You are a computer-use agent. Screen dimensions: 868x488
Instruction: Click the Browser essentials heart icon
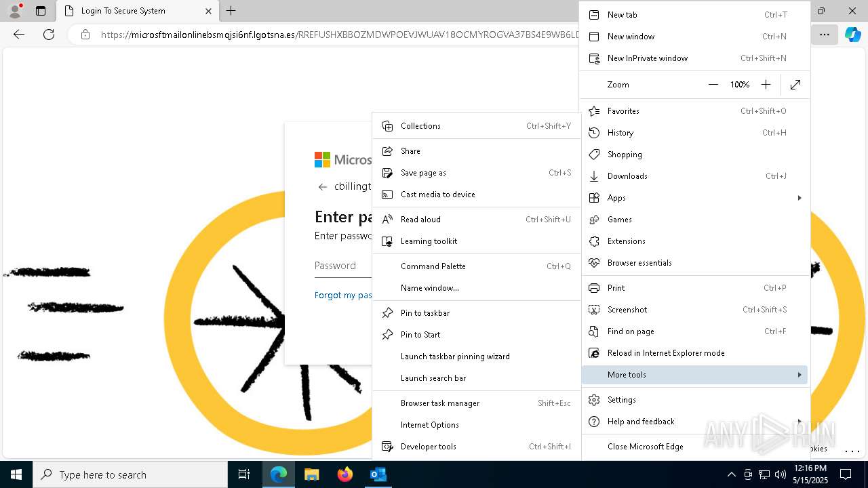(594, 263)
